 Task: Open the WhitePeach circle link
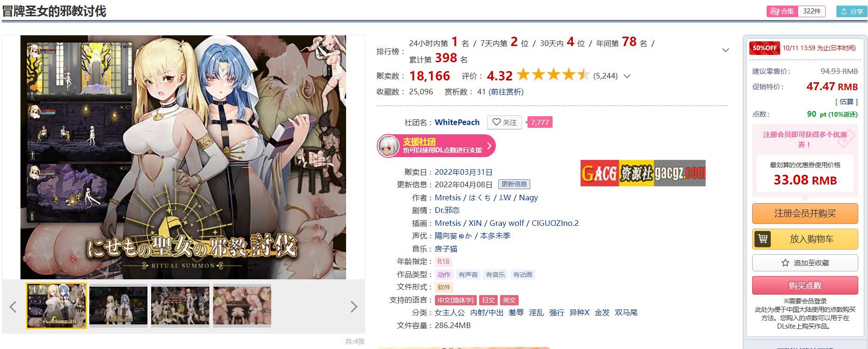coord(457,122)
